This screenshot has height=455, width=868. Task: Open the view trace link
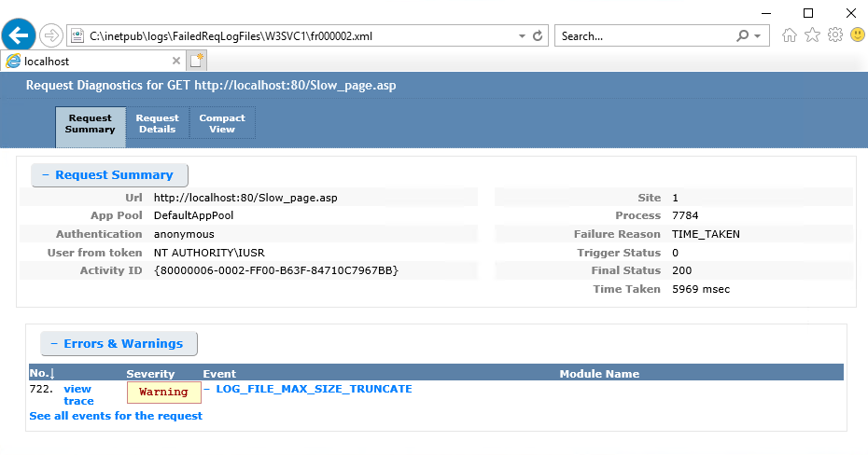[78, 395]
